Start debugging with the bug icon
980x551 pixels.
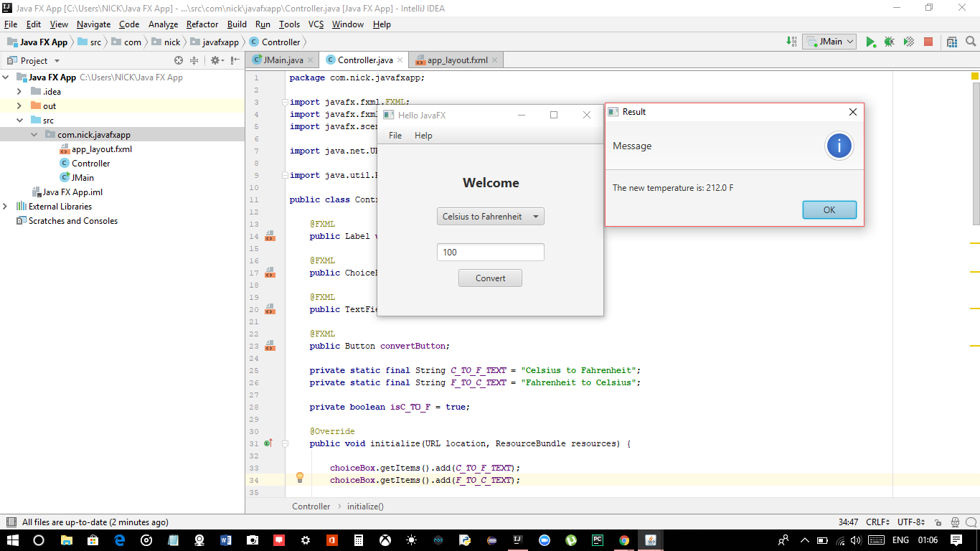click(889, 42)
